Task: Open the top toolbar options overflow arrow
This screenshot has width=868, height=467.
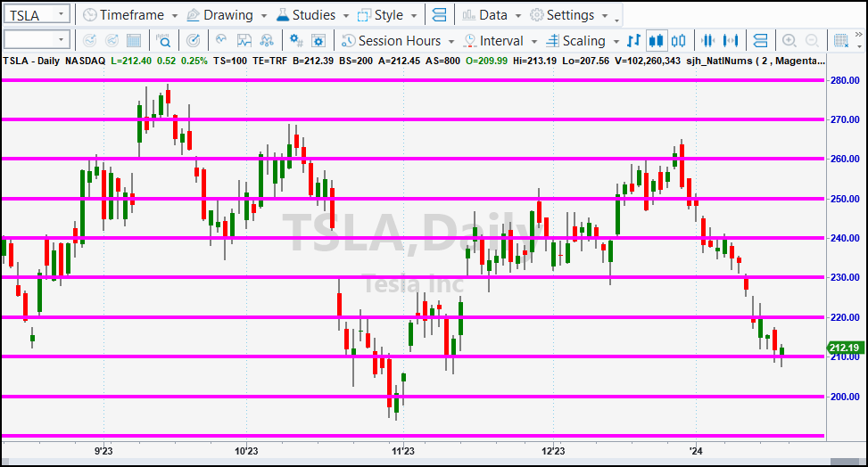Action: (x=617, y=20)
